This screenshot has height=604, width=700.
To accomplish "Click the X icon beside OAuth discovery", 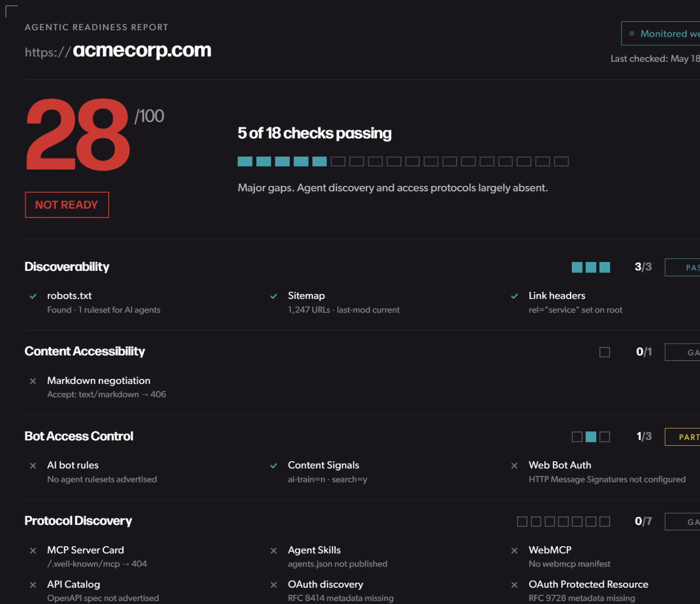I will point(274,585).
